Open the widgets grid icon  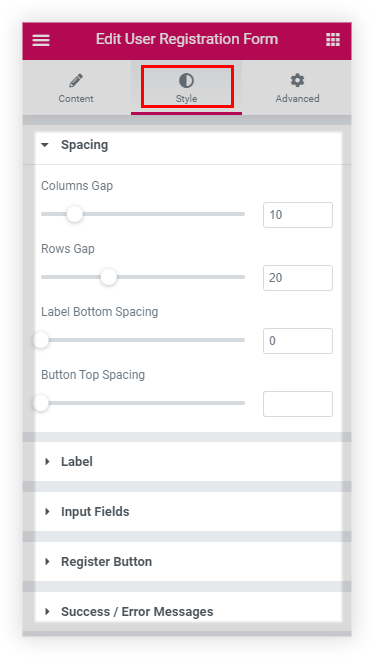click(x=333, y=40)
